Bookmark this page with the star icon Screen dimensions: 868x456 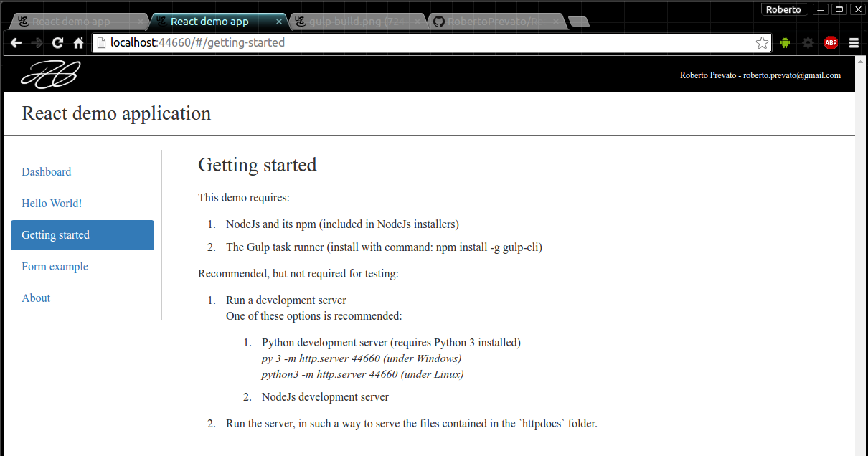coord(762,43)
